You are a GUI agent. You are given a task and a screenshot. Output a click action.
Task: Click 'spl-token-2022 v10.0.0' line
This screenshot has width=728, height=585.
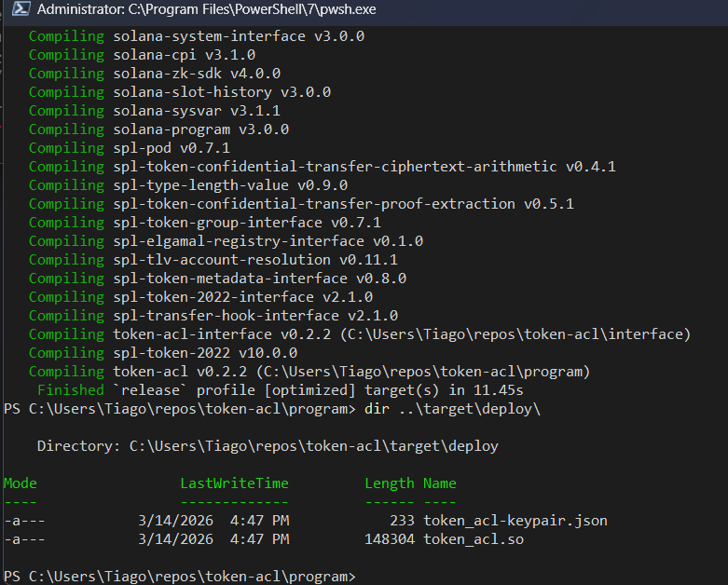pos(163,352)
